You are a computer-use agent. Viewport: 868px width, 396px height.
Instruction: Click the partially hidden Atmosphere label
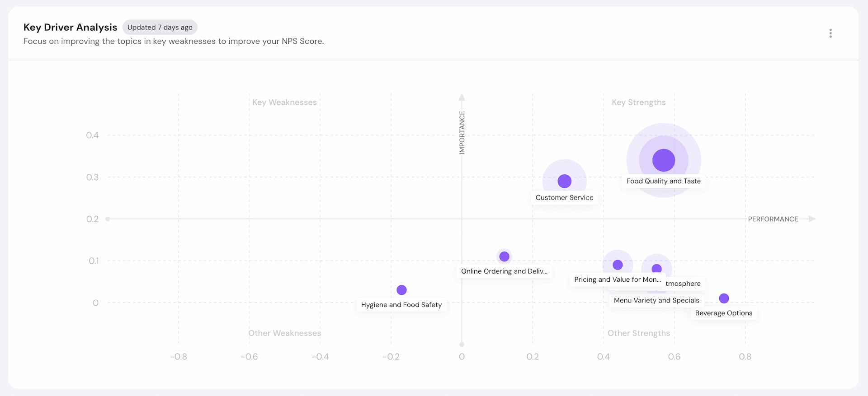click(x=684, y=284)
